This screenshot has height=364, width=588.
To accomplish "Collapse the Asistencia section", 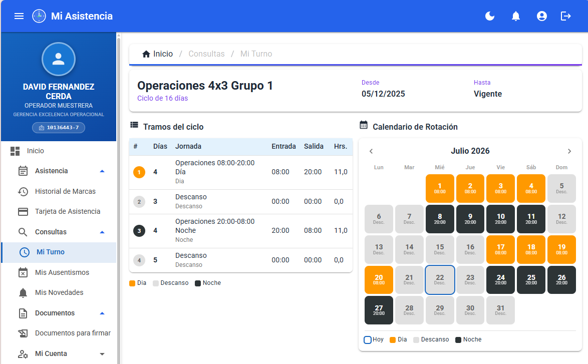I will (x=102, y=171).
